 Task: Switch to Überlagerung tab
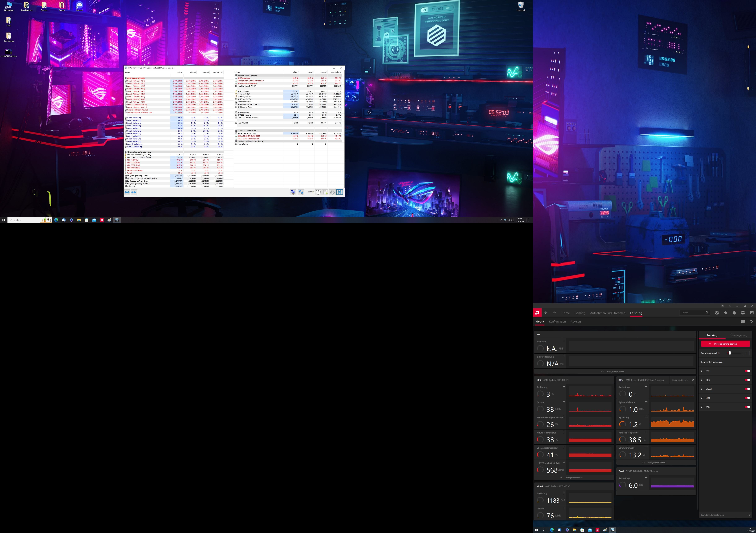tap(738, 335)
